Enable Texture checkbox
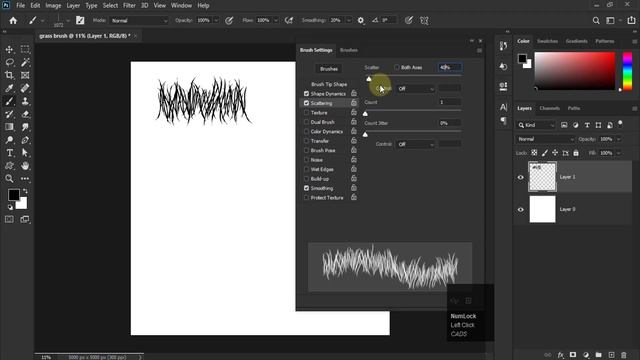640x360 pixels. coord(306,112)
